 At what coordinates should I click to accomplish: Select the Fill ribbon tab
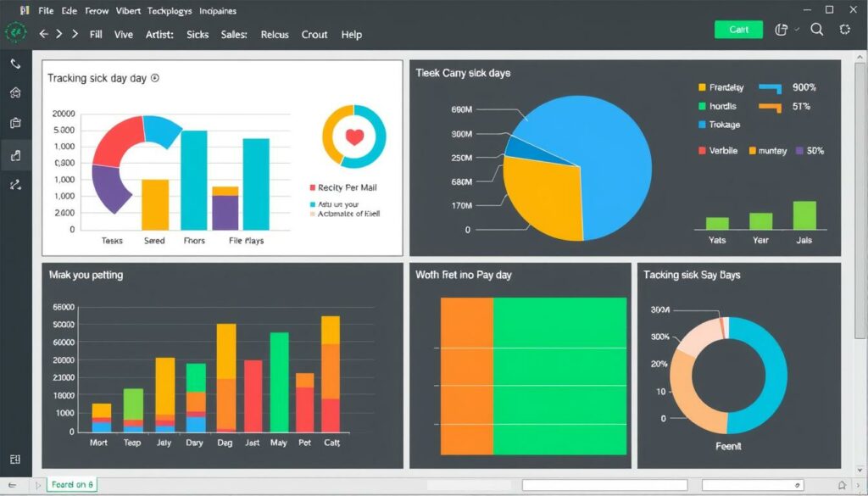(x=96, y=34)
